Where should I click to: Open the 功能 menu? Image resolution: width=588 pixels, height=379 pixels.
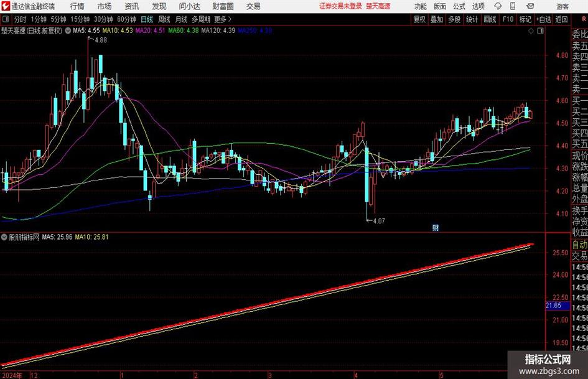coord(421,6)
